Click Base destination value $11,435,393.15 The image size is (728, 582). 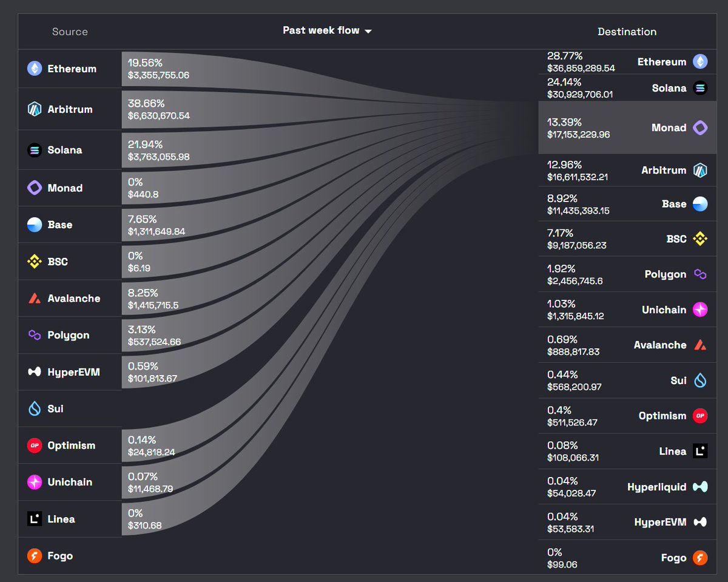point(578,211)
